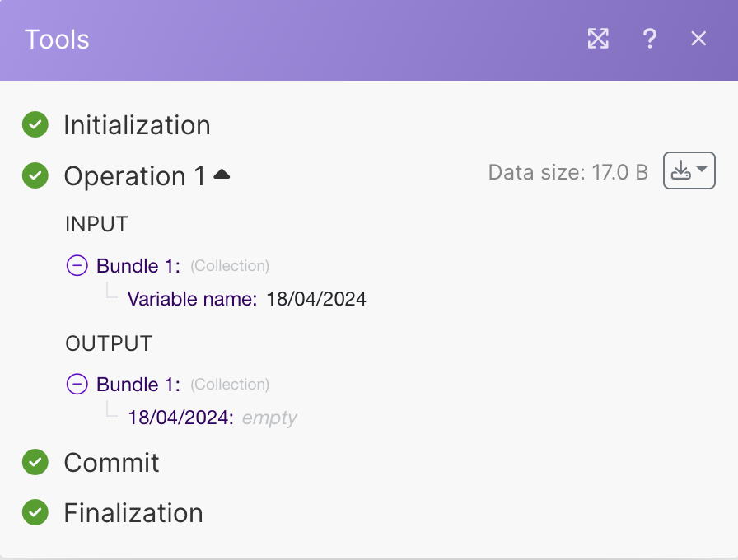738x560 pixels.
Task: Click the Variable name field label
Action: pos(192,299)
